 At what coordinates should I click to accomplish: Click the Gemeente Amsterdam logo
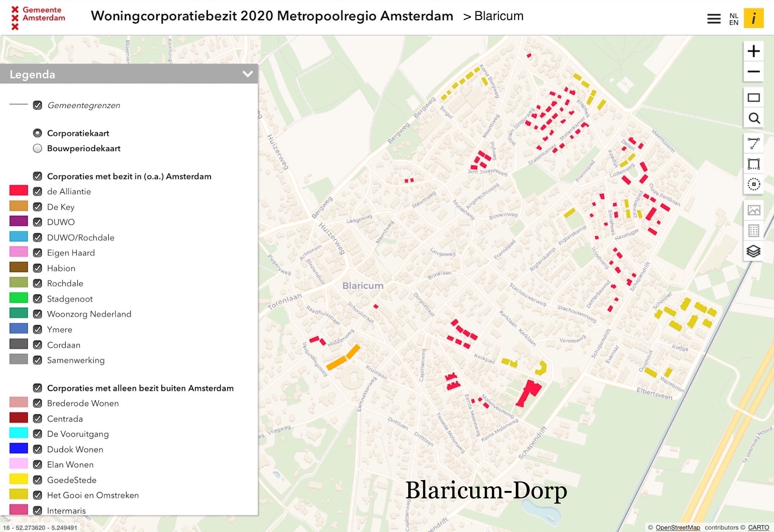coord(38,17)
